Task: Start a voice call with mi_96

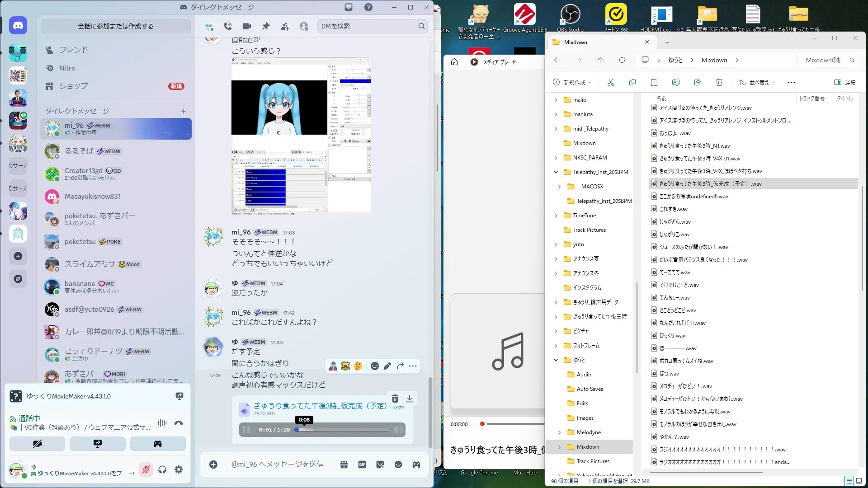Action: (228, 26)
